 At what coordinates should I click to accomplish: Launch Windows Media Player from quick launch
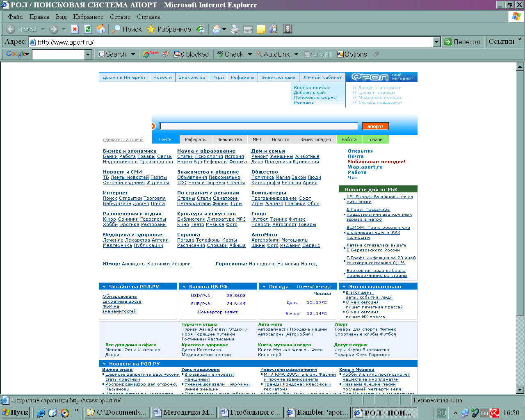pos(65,413)
